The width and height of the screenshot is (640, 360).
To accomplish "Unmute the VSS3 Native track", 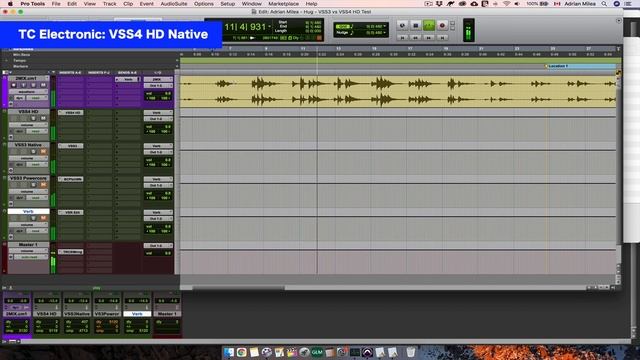I will point(43,151).
